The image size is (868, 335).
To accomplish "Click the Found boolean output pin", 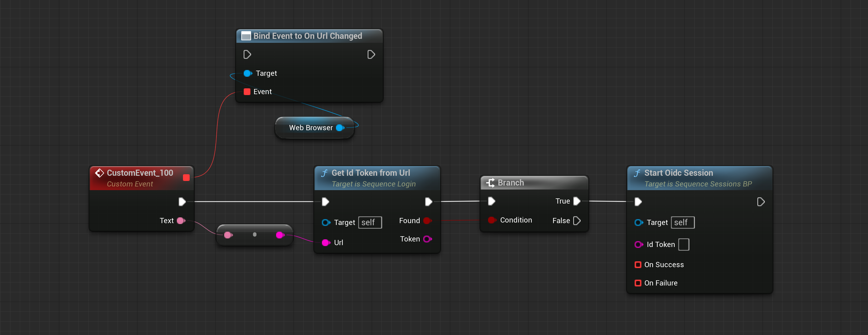I will 427,221.
